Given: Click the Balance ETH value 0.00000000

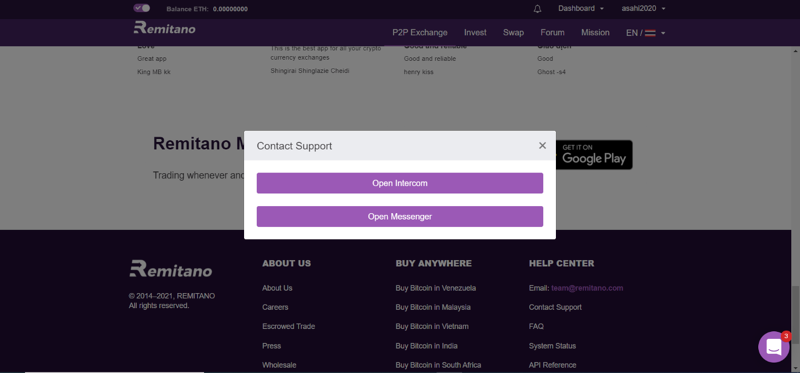Looking at the screenshot, I should point(230,9).
